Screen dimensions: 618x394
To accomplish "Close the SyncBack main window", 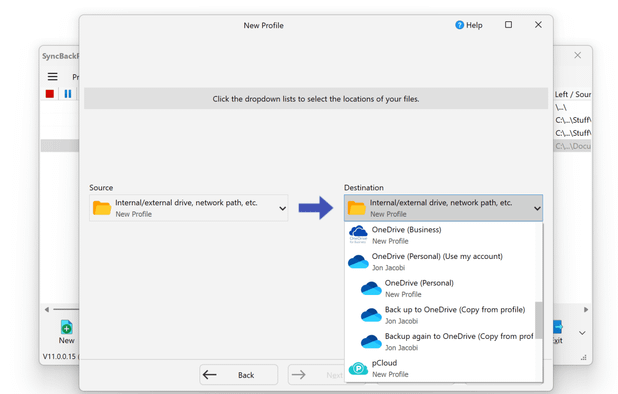I will (577, 55).
